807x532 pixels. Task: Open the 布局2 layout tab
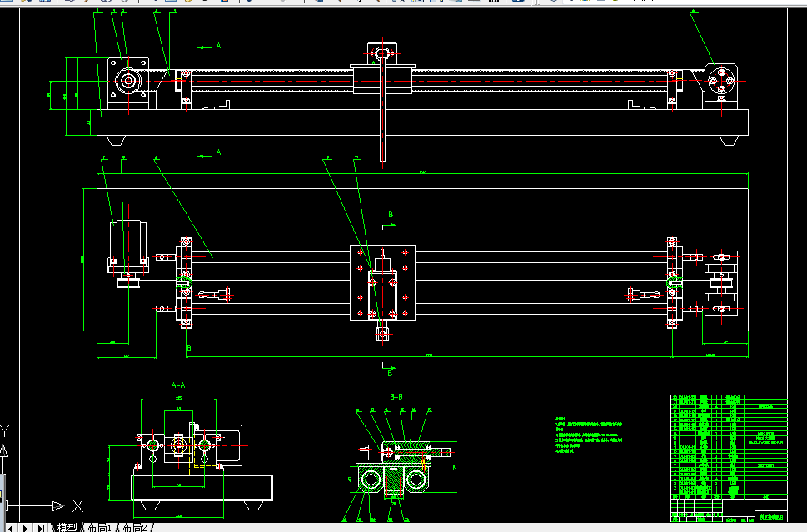(x=134, y=527)
